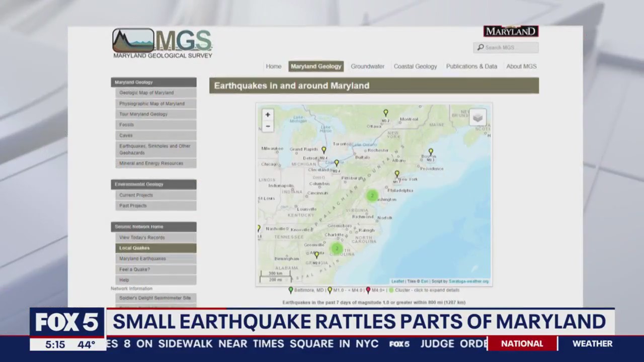Select the Maryland Geology nav tab
Viewport: 644px width, 362px height.
(x=316, y=66)
